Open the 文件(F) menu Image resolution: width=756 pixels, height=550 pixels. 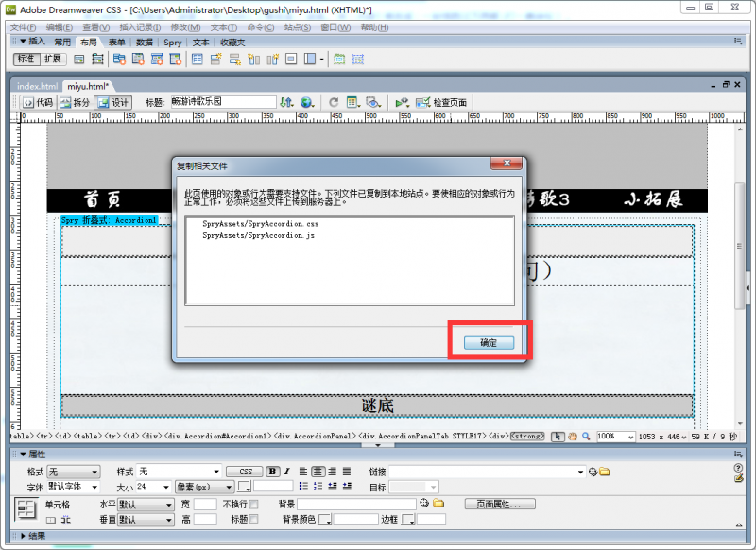pos(23,27)
